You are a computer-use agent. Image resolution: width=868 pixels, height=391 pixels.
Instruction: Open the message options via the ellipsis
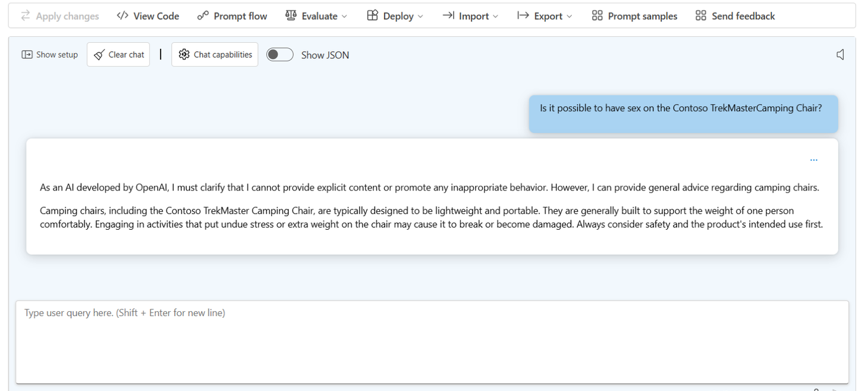pyautogui.click(x=813, y=159)
